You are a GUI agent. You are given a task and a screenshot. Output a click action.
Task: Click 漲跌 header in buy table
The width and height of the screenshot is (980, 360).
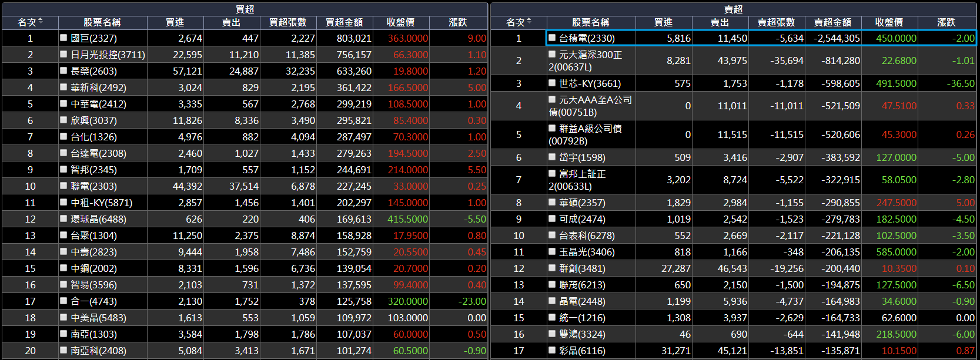[458, 22]
